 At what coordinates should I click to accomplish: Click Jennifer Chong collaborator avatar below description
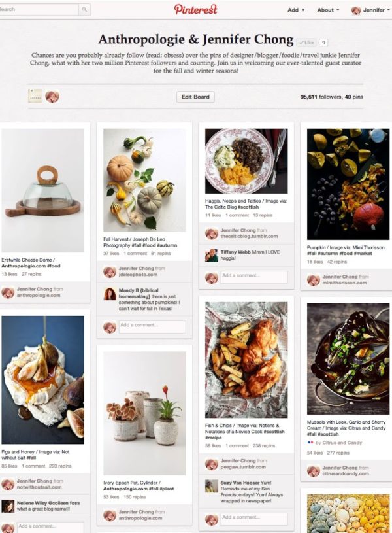pyautogui.click(x=52, y=97)
